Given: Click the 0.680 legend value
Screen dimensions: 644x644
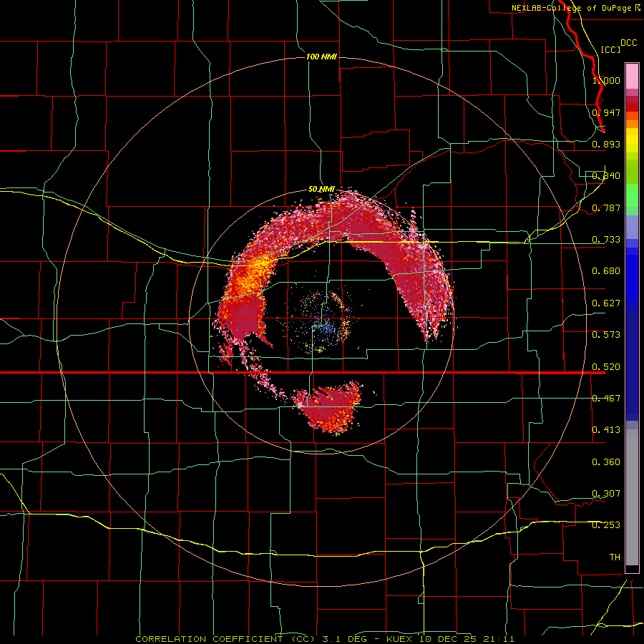Looking at the screenshot, I should pyautogui.click(x=606, y=271).
